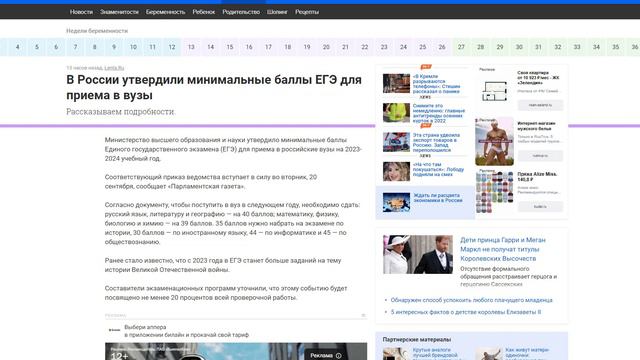Open the Lenta.ru source link
Image resolution: width=640 pixels, height=360 pixels.
114,68
